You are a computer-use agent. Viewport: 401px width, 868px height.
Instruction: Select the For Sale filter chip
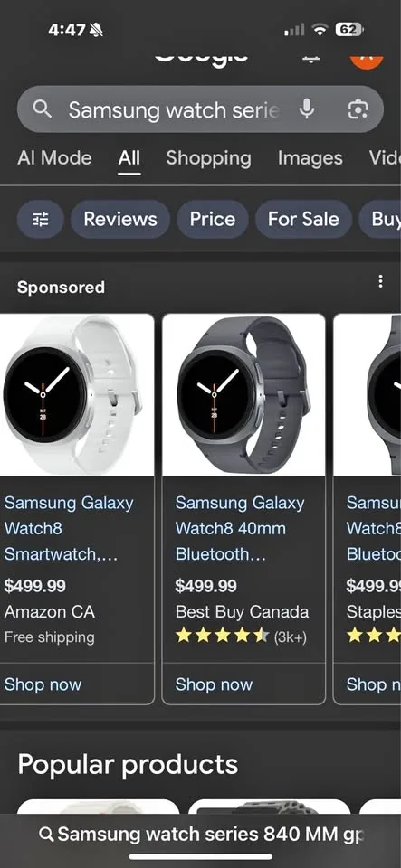tap(303, 219)
